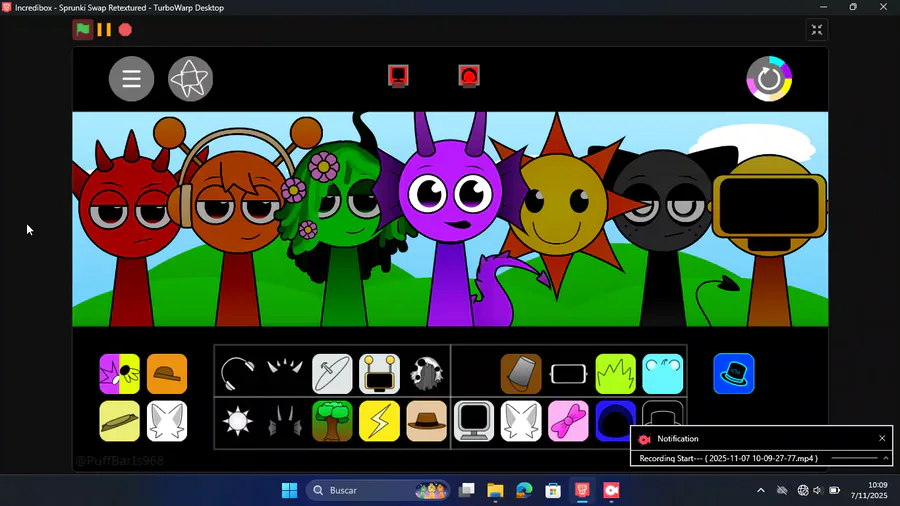This screenshot has height=506, width=900.
Task: Select the headphones sound icon
Action: (238, 374)
